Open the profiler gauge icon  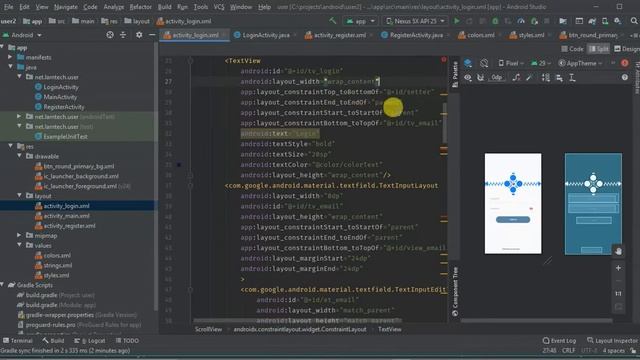521,21
